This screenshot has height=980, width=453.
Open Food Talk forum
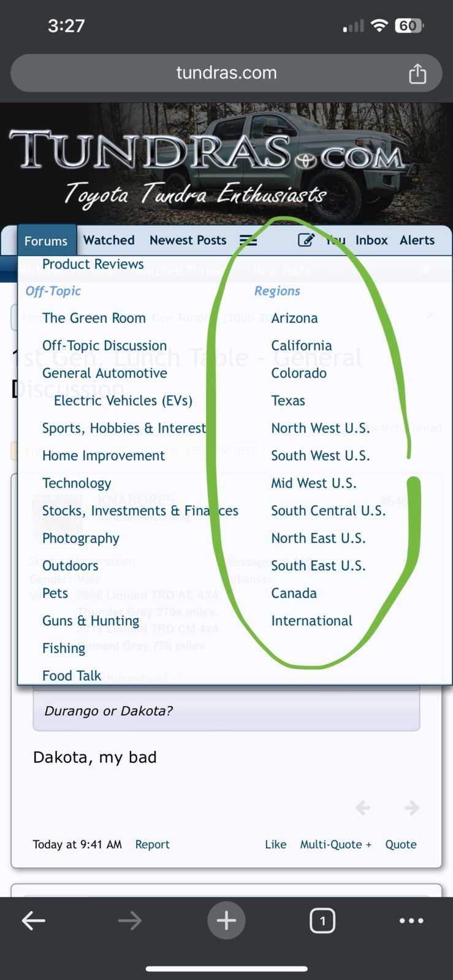72,676
